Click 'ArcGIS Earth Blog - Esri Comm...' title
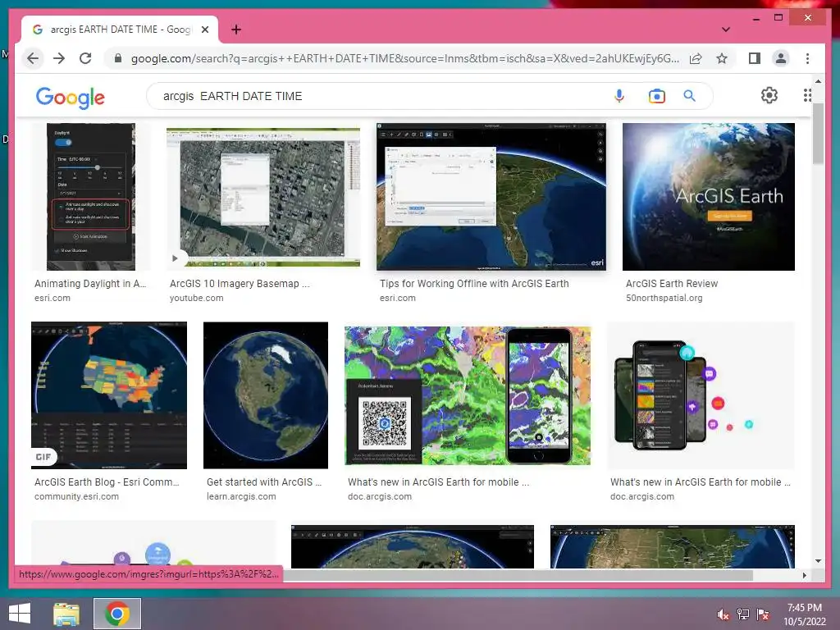The width and height of the screenshot is (840, 630). [x=107, y=482]
